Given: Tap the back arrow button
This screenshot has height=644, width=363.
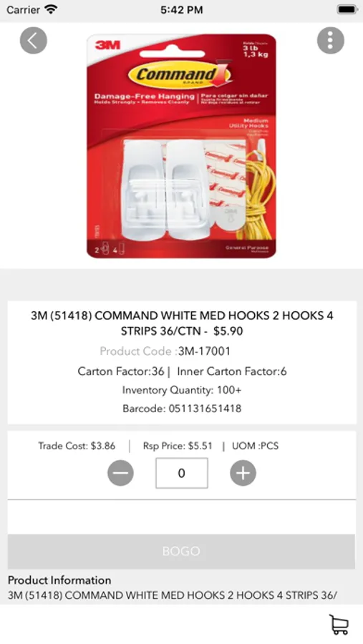Looking at the screenshot, I should point(34,41).
